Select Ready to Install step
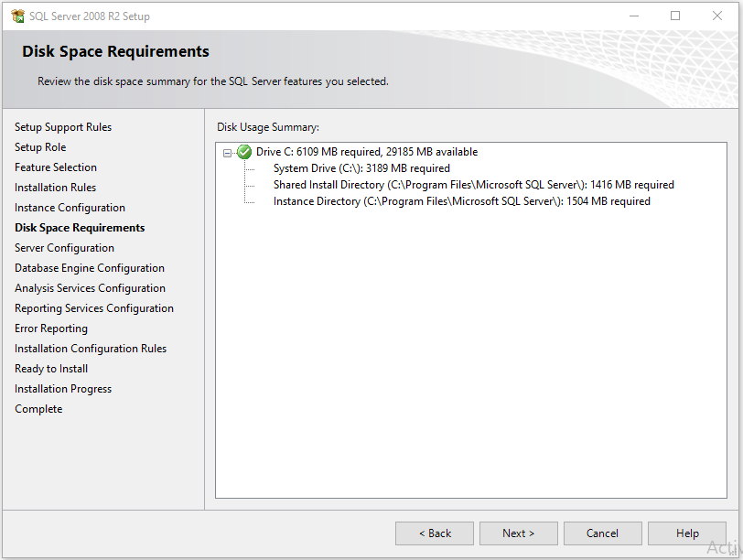 tap(51, 369)
